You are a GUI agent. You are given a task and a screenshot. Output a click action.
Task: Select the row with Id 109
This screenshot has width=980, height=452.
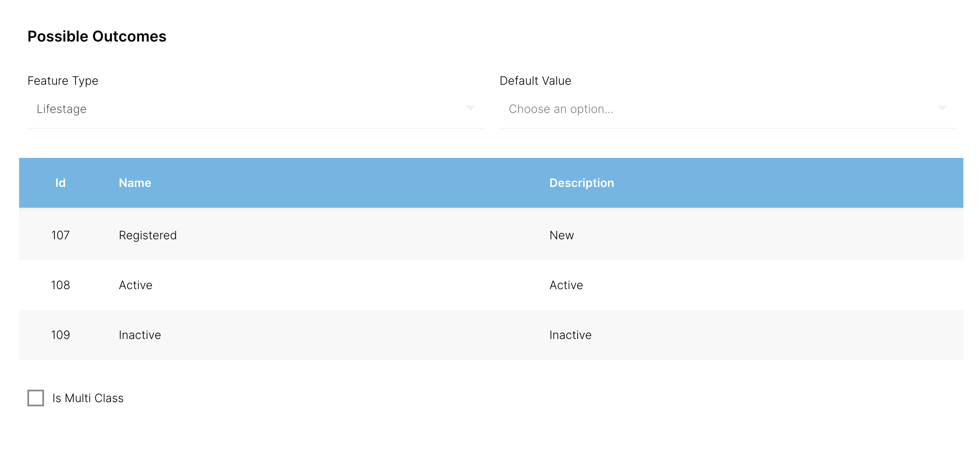coord(61,335)
